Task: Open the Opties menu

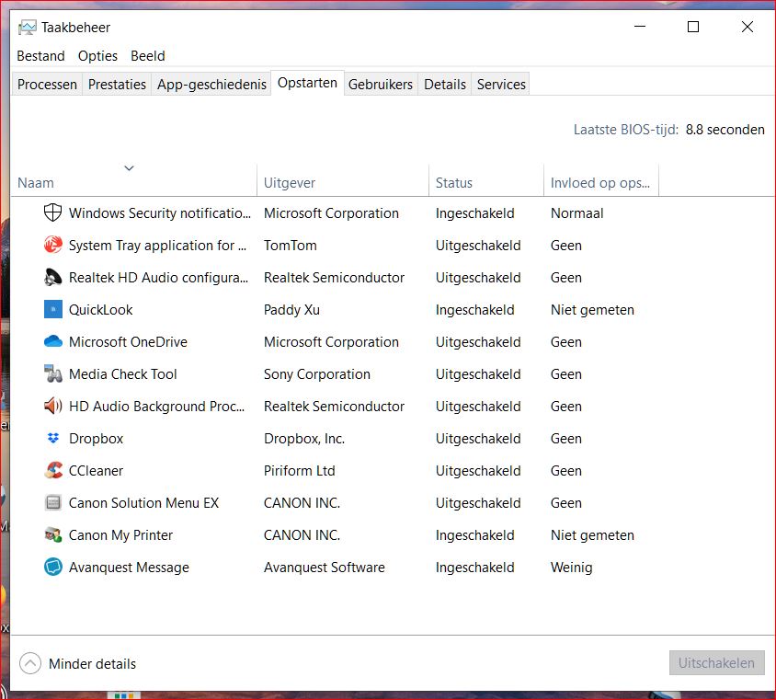Action: (97, 56)
